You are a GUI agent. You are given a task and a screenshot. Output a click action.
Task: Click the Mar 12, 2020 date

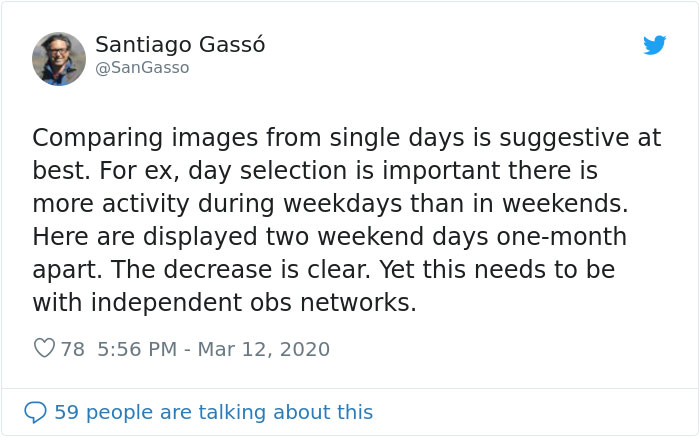[263, 349]
